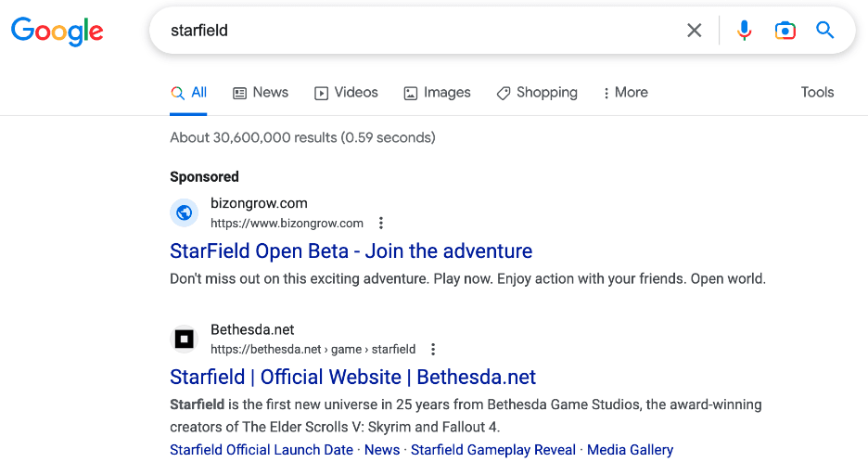The width and height of the screenshot is (868, 475).
Task: Click the blue magnifying glass search button
Action: coord(825,31)
